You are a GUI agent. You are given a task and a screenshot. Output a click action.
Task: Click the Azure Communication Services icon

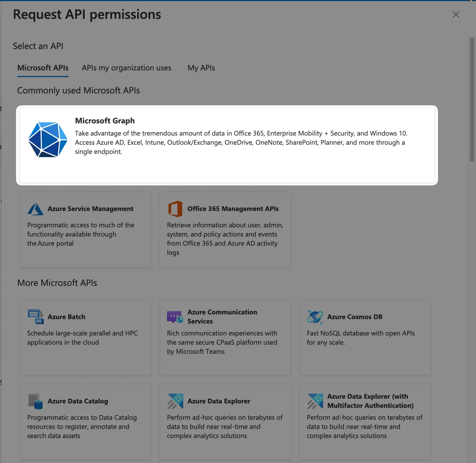pos(175,316)
